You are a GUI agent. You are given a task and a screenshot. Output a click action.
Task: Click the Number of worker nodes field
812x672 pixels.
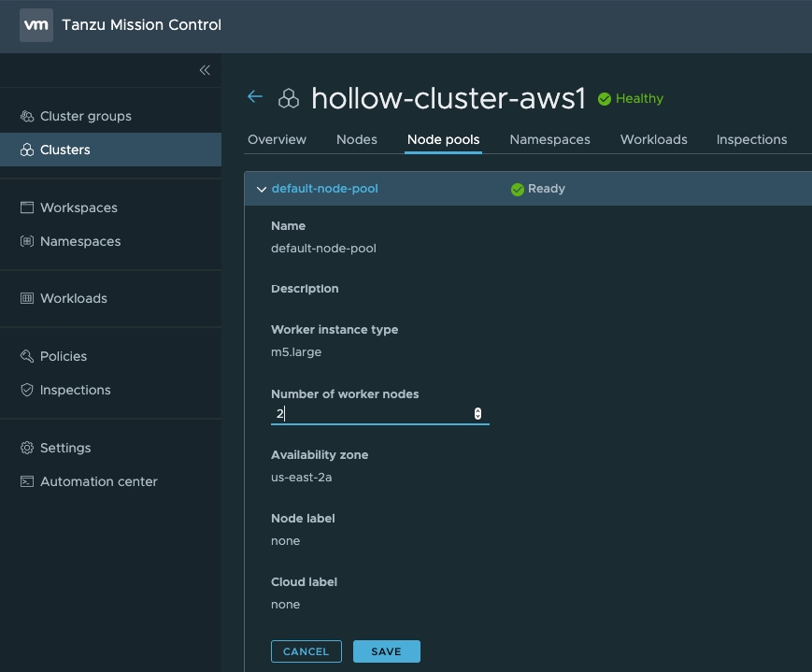[x=371, y=414]
